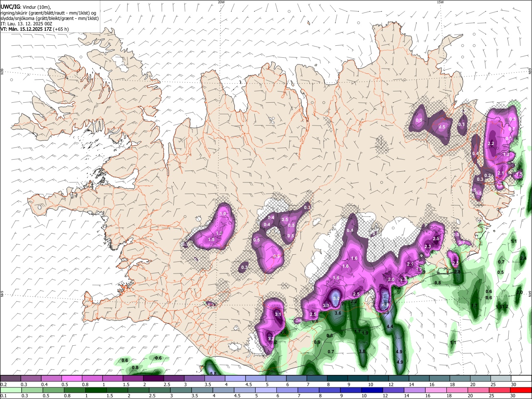Click the '4.4' value in the southern rain band
The width and height of the screenshot is (532, 399).
pyautogui.click(x=390, y=327)
